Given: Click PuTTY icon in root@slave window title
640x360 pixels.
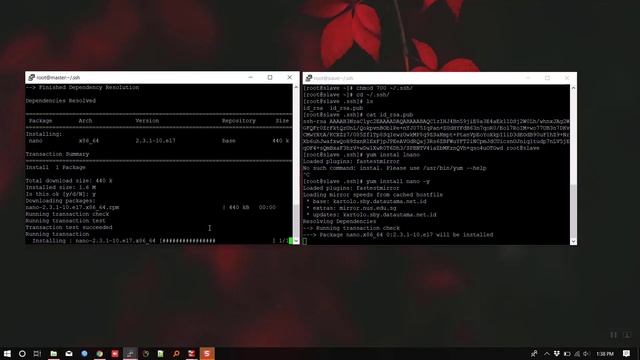Looking at the screenshot, I should (309, 78).
